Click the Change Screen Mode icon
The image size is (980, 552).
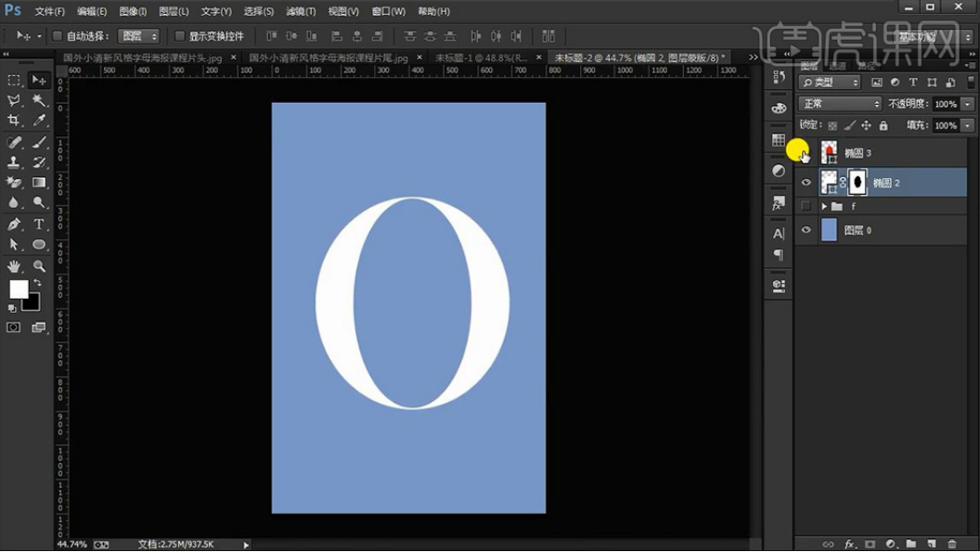tap(39, 327)
